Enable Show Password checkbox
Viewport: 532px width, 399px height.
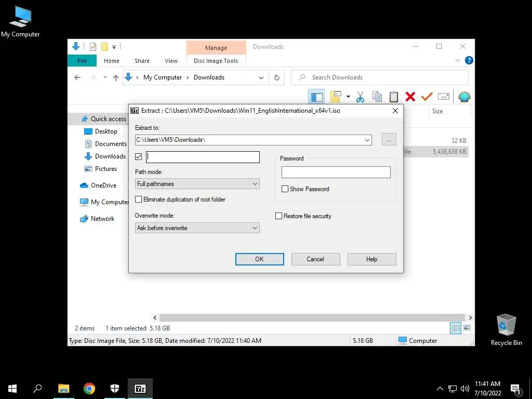[x=285, y=189]
